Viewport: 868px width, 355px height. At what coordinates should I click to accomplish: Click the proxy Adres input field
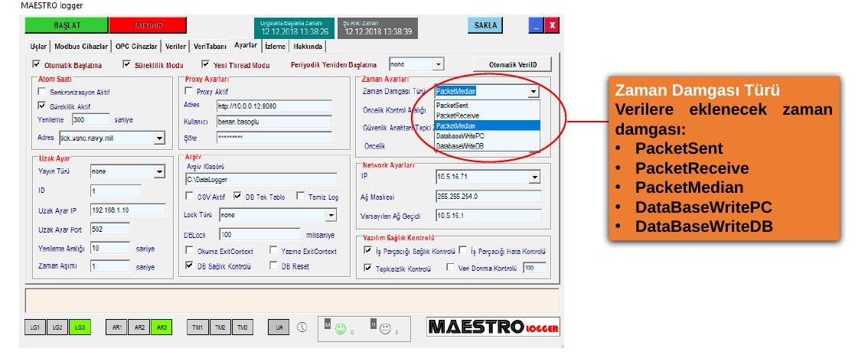point(275,106)
